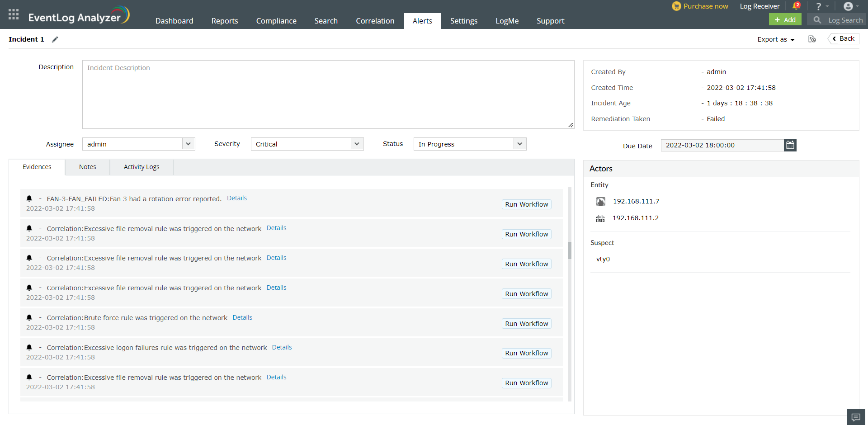Click the Cisco device icon for 192.168.111.2

[600, 218]
